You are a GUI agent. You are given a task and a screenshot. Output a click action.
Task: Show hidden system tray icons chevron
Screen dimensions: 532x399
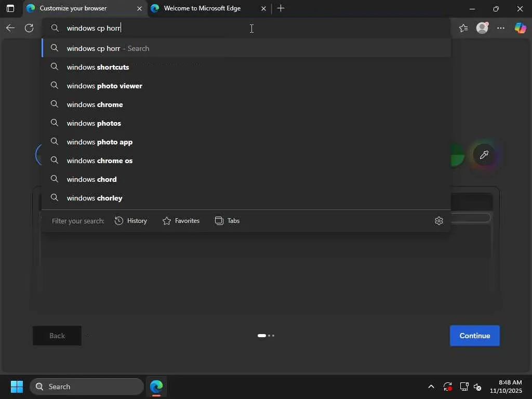(431, 386)
